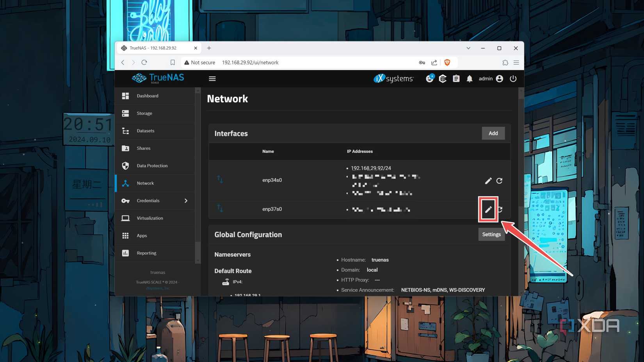
Task: Select the Storage sidebar icon
Action: tap(125, 113)
